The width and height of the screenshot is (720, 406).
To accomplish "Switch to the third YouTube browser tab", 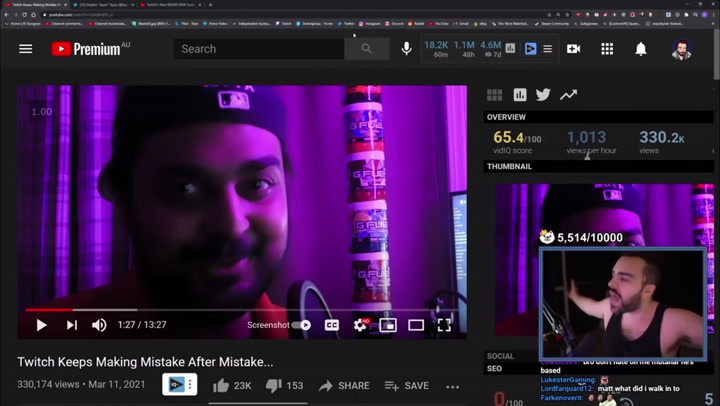I will click(x=170, y=5).
